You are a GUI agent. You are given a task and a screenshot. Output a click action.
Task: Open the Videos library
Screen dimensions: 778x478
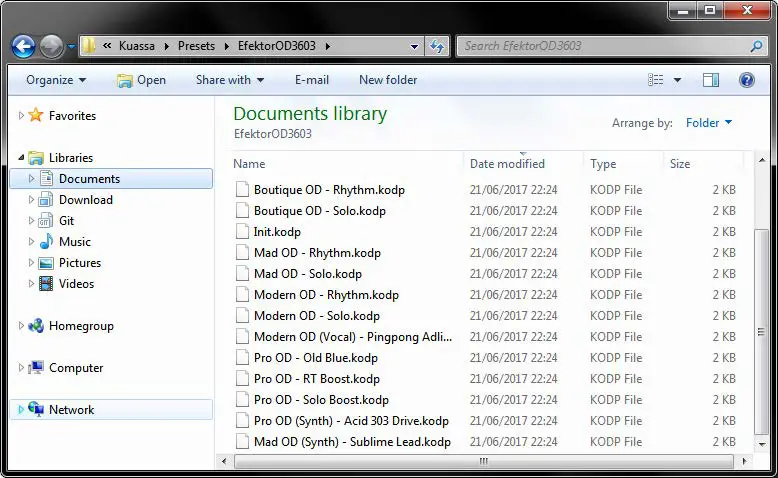click(x=76, y=284)
